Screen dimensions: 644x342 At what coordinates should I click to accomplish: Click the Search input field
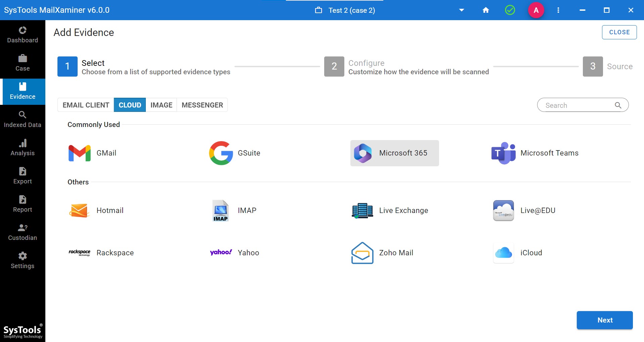pos(578,105)
